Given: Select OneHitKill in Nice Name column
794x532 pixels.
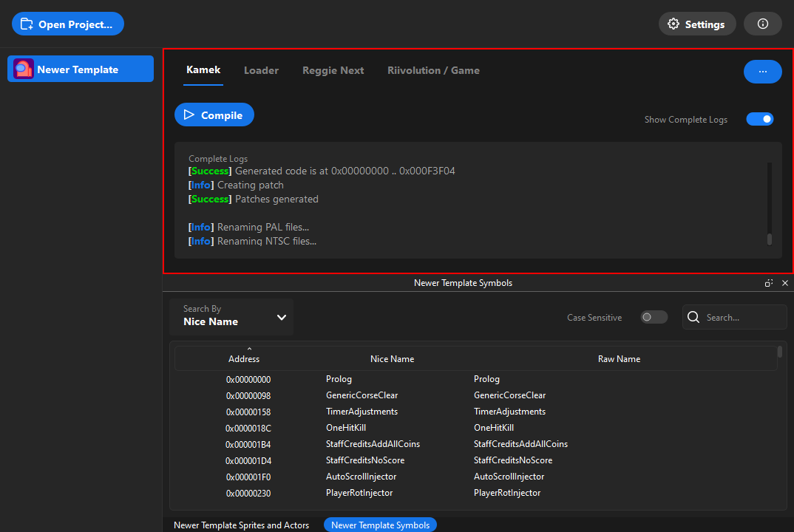Looking at the screenshot, I should [346, 428].
